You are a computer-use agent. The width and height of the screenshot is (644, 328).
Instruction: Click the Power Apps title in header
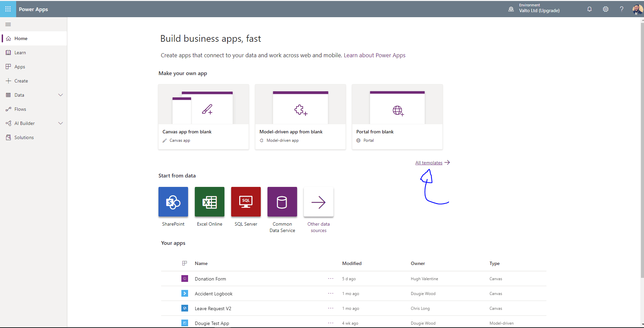(x=33, y=9)
